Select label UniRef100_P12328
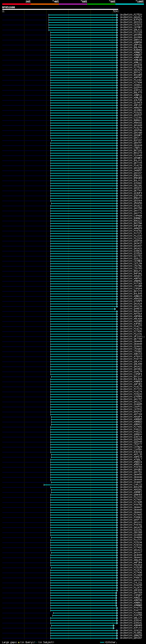Viewport: 146px width, 644px height. (131, 32)
